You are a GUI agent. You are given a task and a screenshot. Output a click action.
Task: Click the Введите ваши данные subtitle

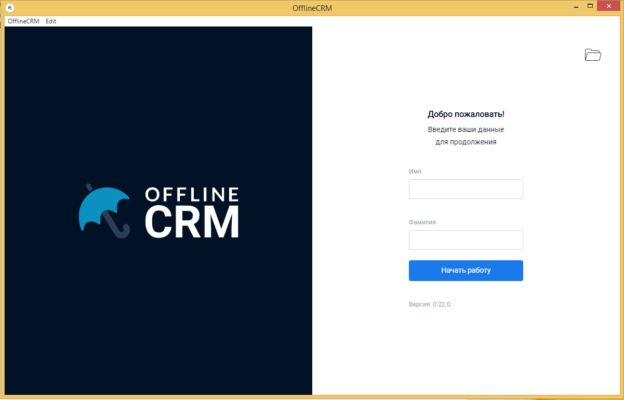[x=465, y=130]
